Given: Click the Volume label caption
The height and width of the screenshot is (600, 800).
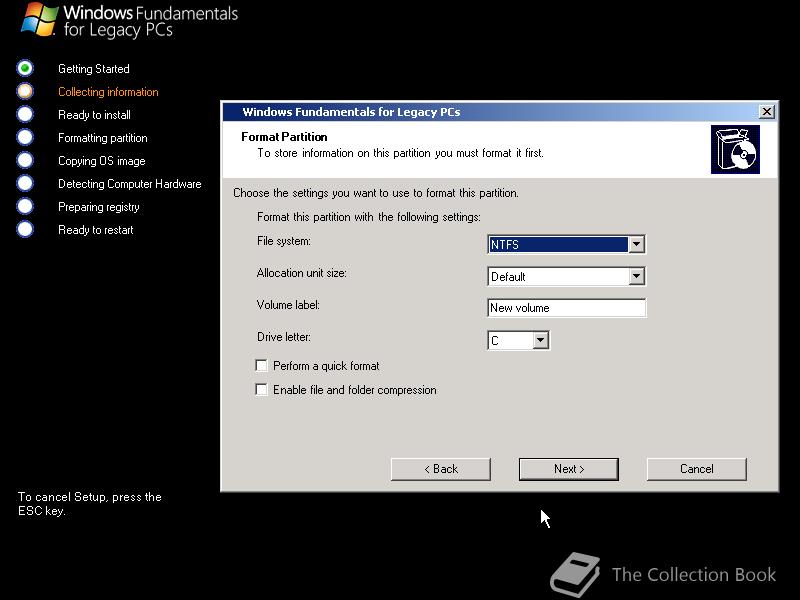Looking at the screenshot, I should pyautogui.click(x=288, y=305).
